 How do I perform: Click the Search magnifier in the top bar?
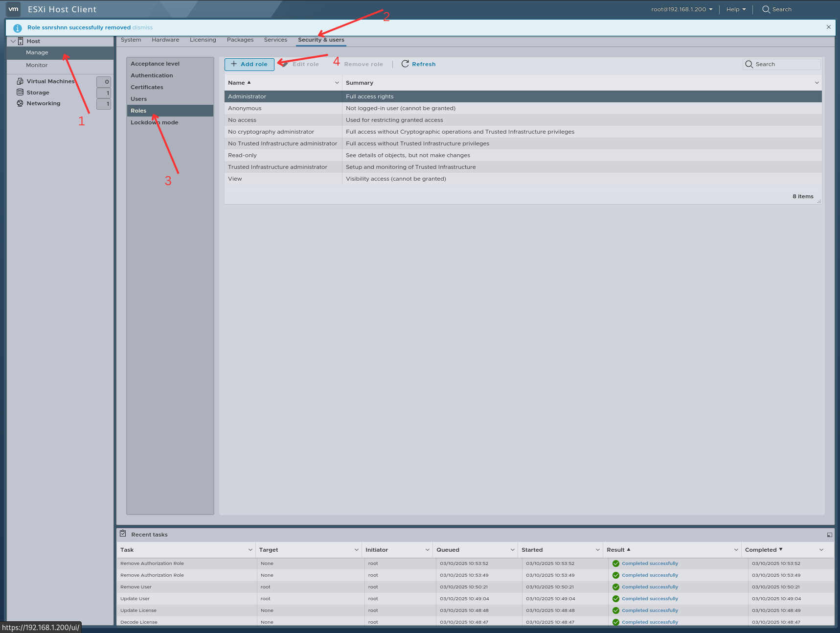point(765,9)
